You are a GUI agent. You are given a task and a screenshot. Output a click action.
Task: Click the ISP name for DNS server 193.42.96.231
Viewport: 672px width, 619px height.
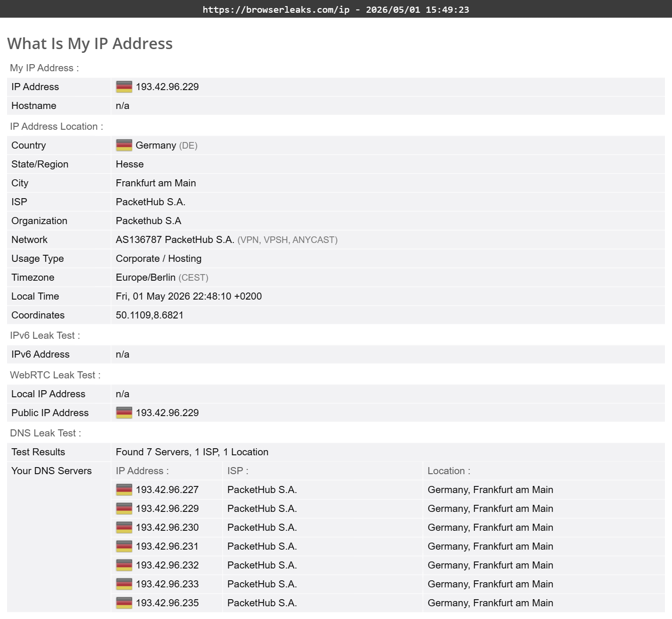click(262, 546)
